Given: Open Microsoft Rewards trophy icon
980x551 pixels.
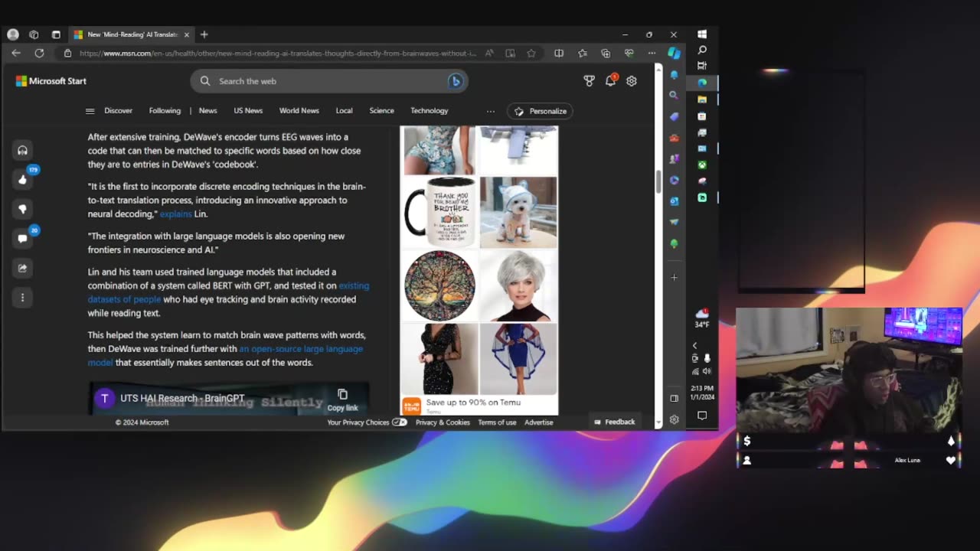Looking at the screenshot, I should coord(589,80).
